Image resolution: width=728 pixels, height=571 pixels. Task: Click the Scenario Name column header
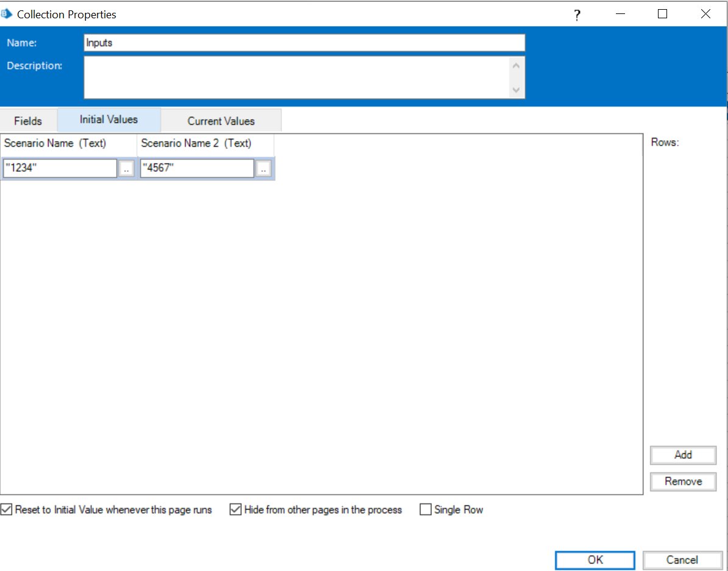tap(55, 143)
